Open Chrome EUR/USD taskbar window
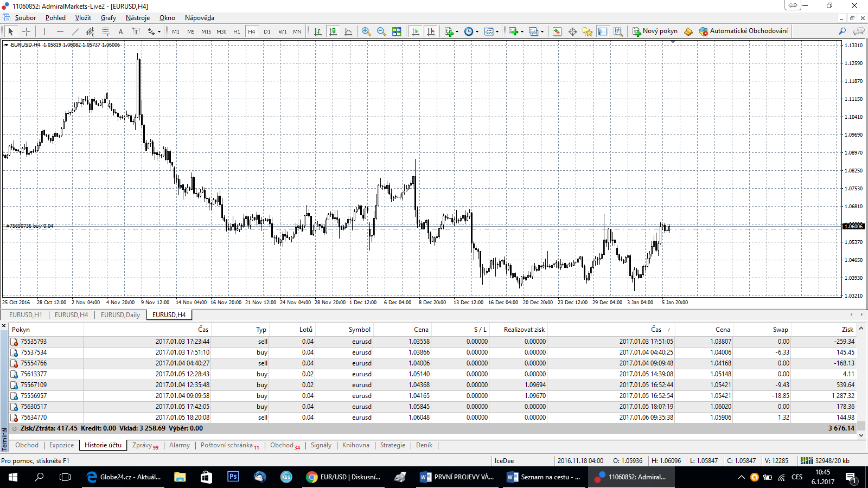Screen dimensions: 868x488 click(343, 477)
